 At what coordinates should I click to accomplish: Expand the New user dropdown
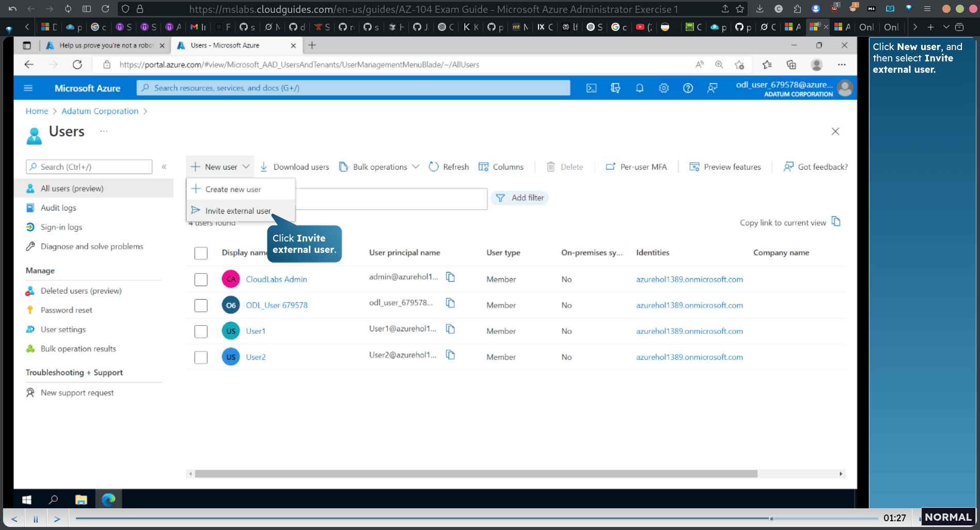tap(220, 167)
